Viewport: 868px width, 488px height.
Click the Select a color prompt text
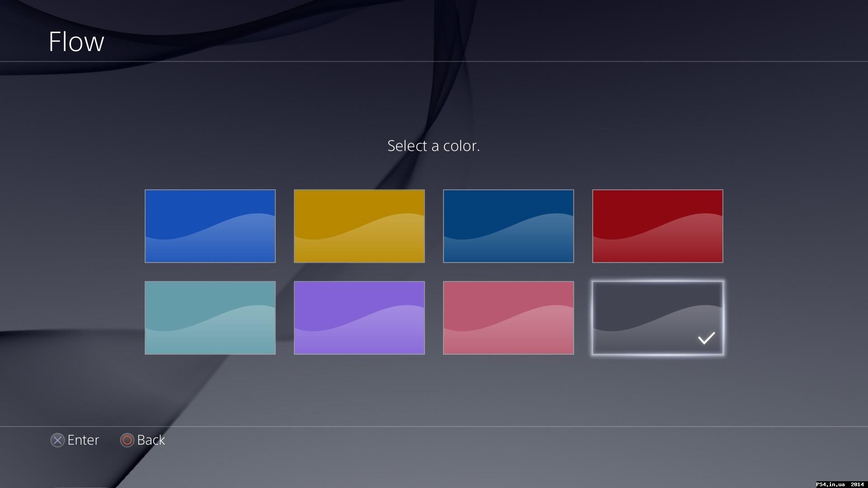pos(434,145)
